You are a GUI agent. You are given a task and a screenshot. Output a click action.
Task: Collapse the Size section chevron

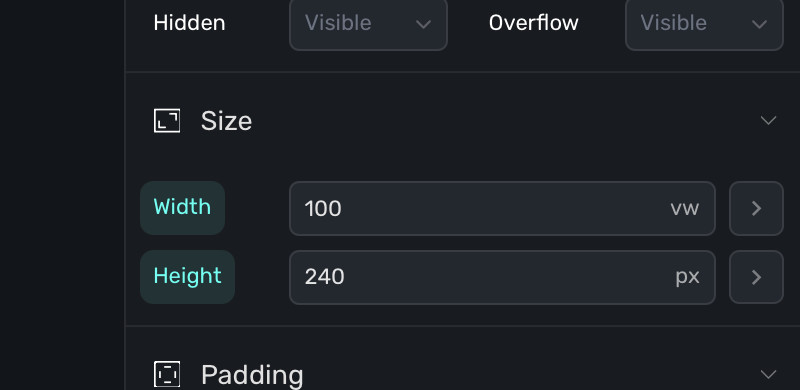[768, 121]
